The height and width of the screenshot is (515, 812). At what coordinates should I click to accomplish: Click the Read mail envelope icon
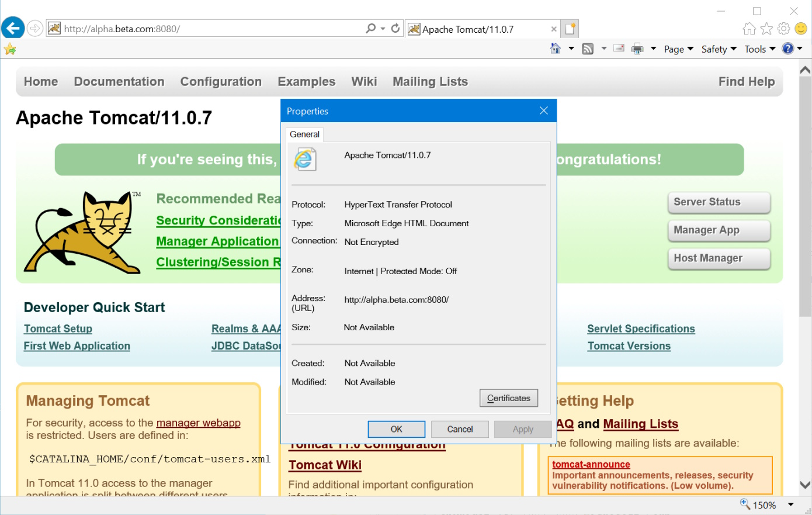point(619,49)
